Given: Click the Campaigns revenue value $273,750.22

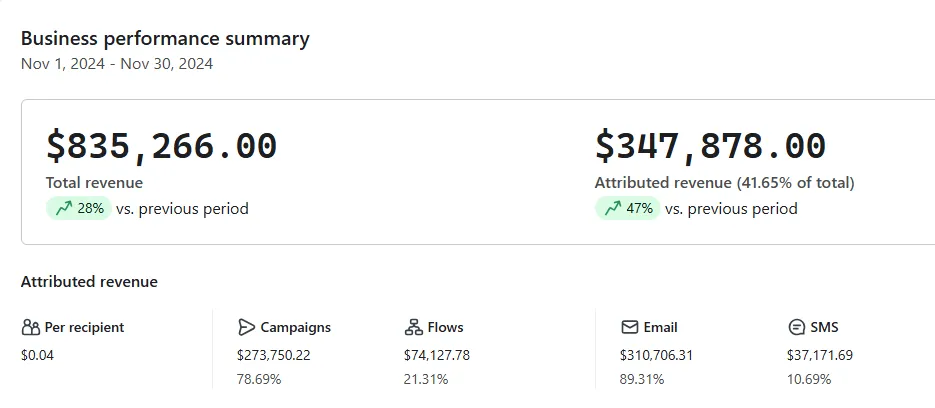Looking at the screenshot, I should pyautogui.click(x=273, y=355).
